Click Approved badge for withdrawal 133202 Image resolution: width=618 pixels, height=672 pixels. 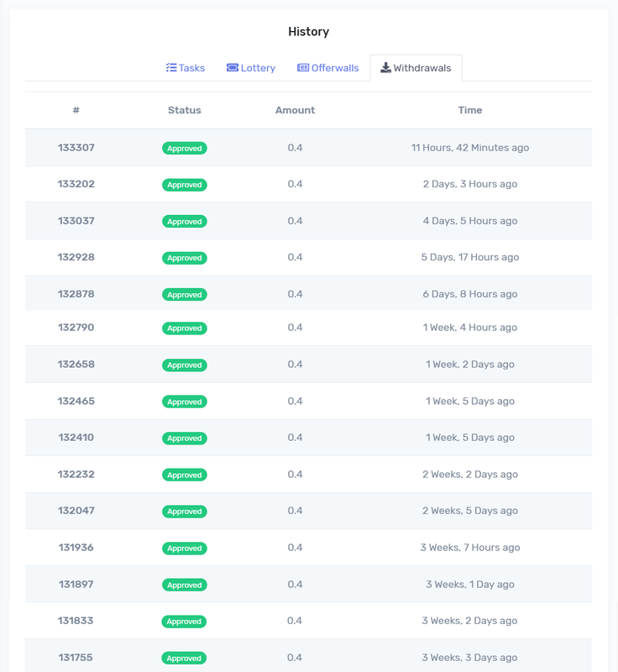[184, 185]
